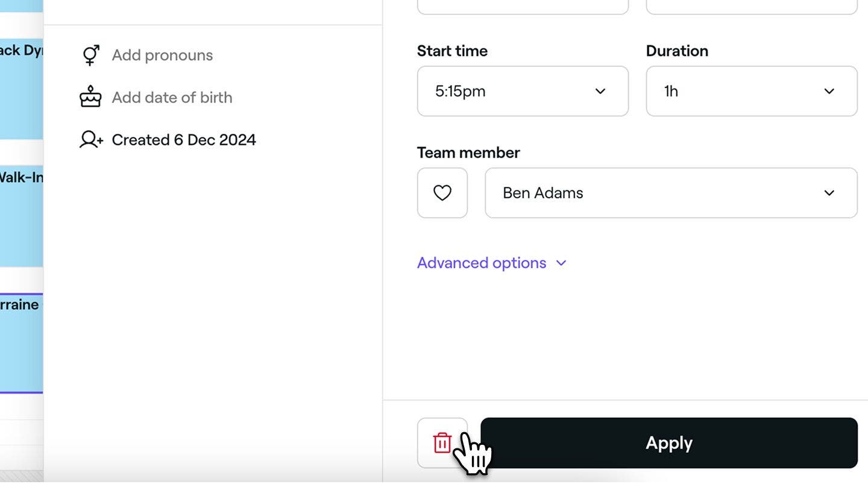Open the Ben Adams team member dropdown

tap(671, 193)
